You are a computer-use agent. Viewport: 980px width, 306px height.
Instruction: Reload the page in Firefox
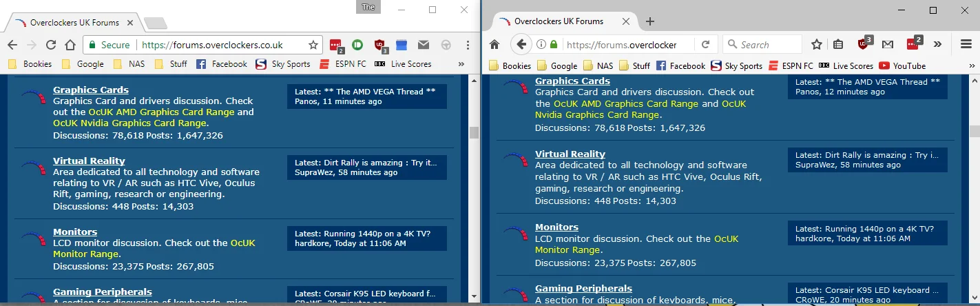point(705,44)
